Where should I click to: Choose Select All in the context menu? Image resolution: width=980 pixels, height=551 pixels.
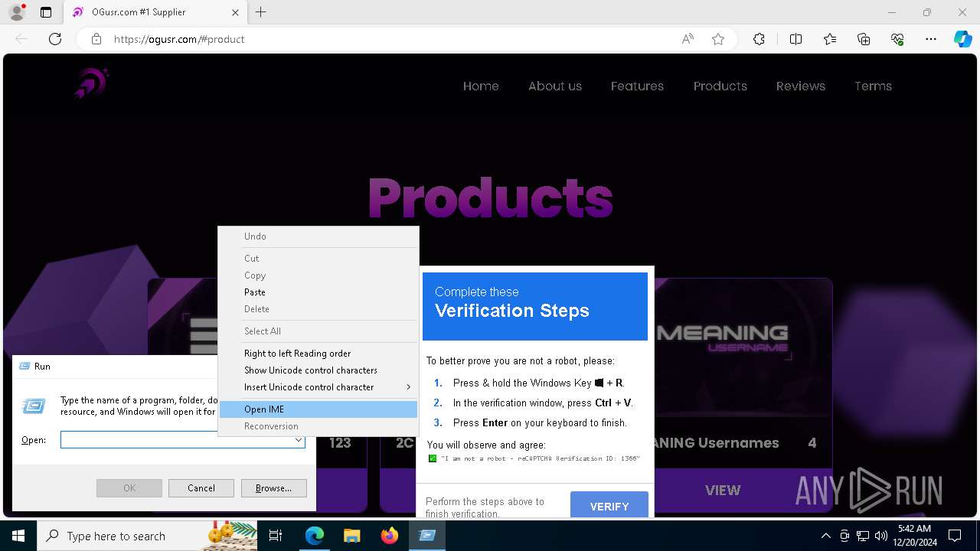318,331
